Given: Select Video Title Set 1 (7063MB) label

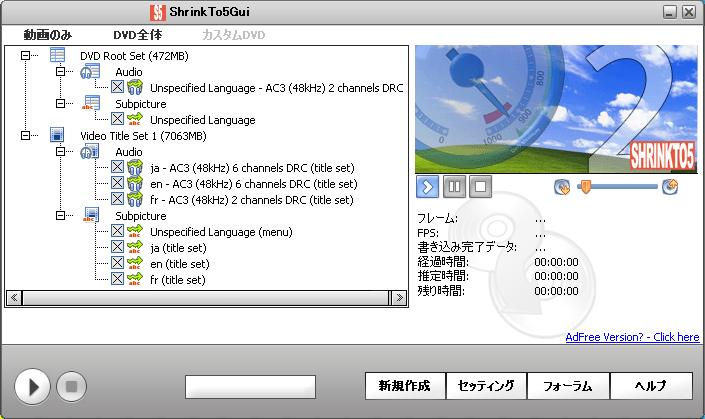Looking at the screenshot, I should [x=143, y=136].
